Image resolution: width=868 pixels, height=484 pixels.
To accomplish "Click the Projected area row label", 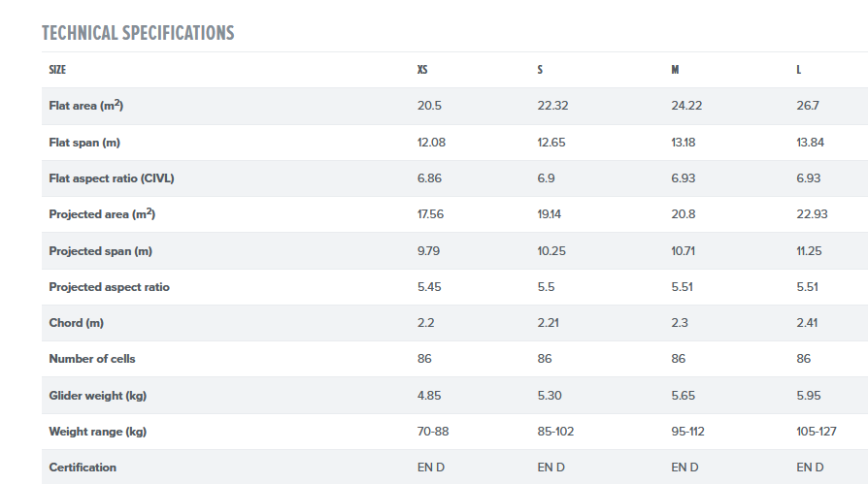I will (102, 214).
